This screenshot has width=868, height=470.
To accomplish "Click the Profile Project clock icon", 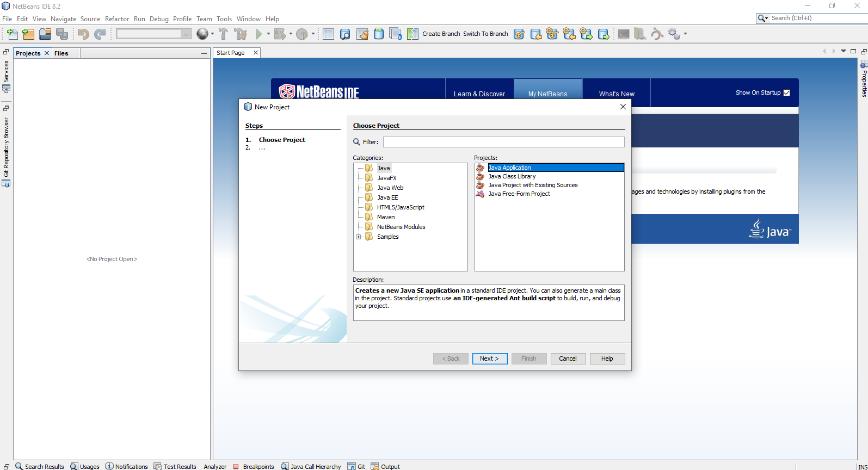I will click(302, 34).
